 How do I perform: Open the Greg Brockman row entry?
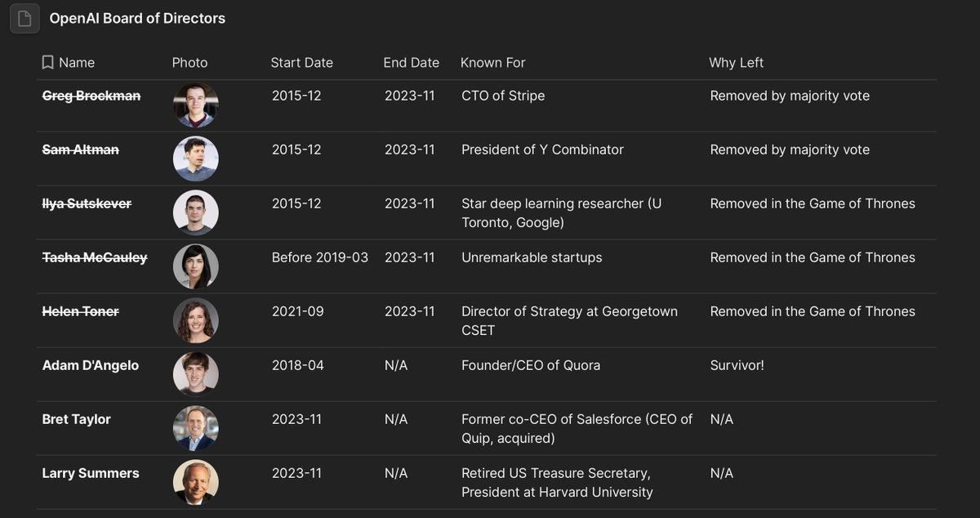coord(91,96)
